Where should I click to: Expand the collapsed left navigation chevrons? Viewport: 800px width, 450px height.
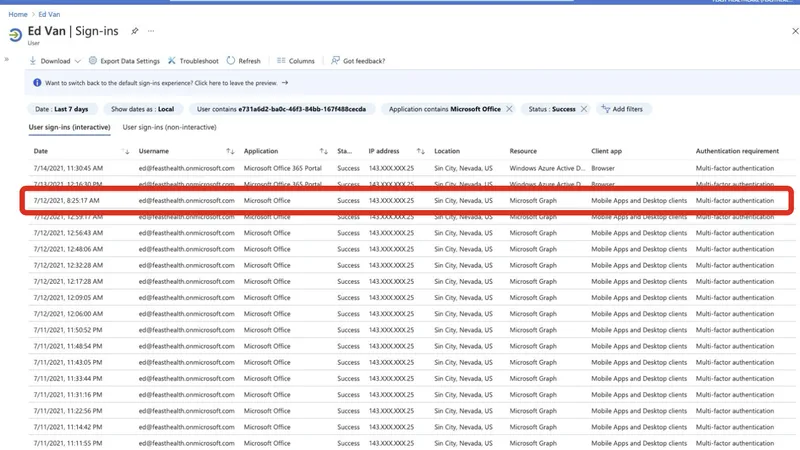pyautogui.click(x=7, y=59)
